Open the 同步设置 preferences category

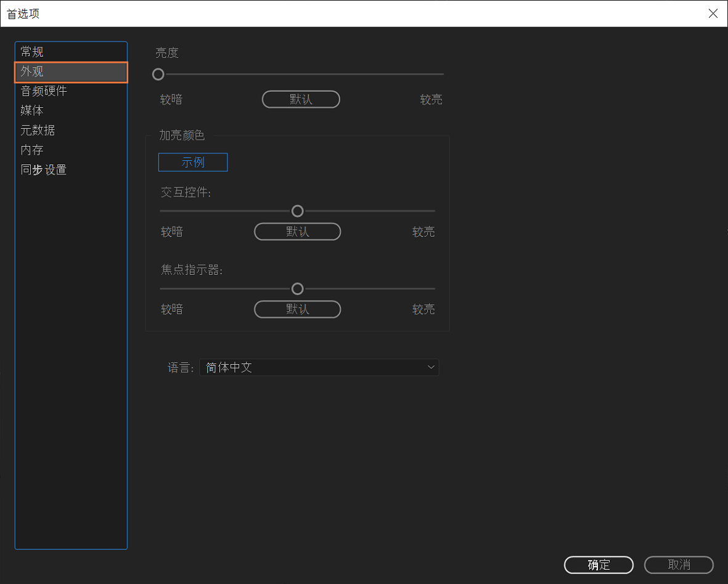point(42,169)
